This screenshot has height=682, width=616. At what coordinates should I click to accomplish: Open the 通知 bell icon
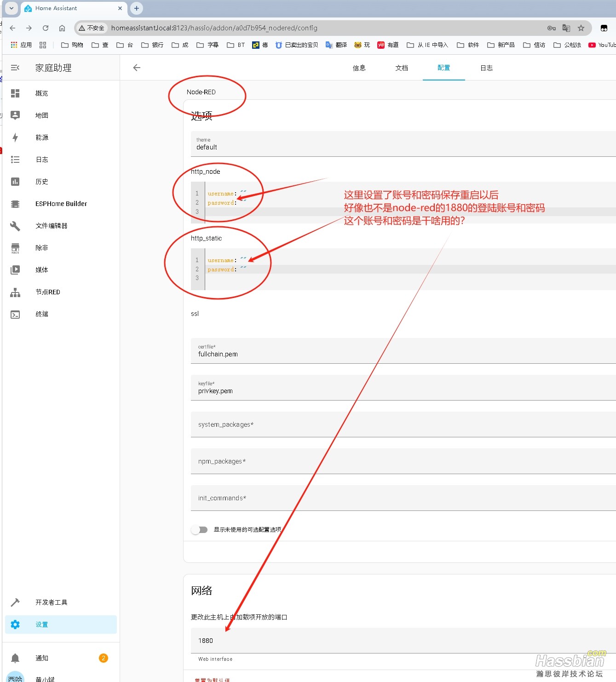(x=15, y=658)
